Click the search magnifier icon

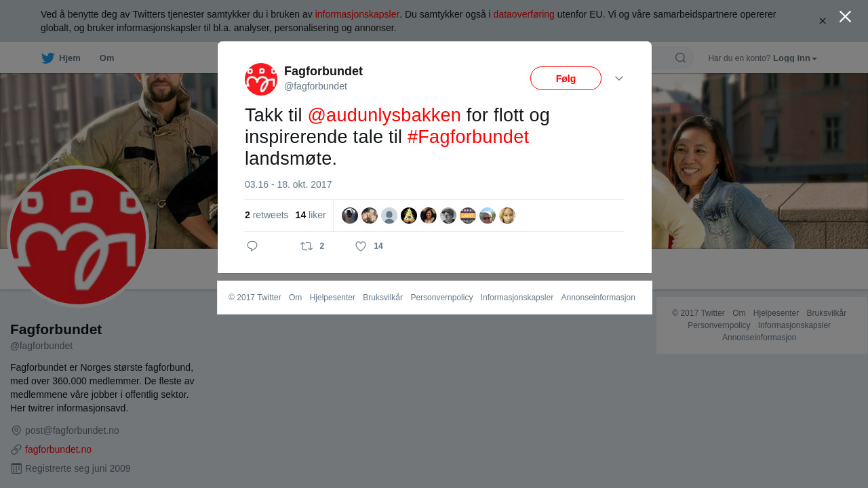click(680, 58)
